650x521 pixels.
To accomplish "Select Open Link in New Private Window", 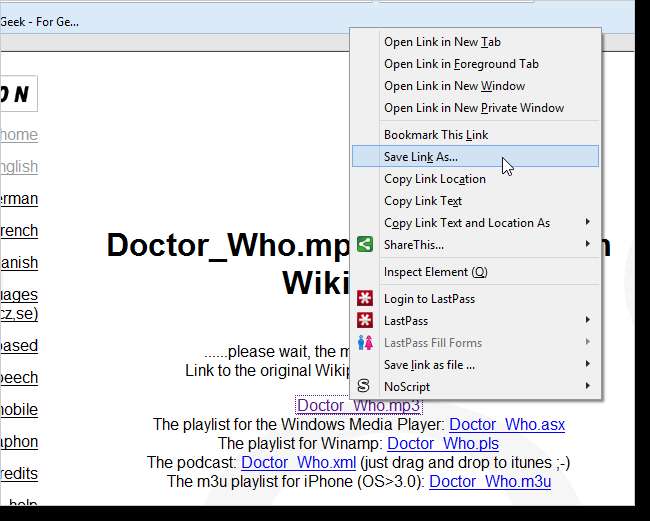I will click(x=475, y=108).
